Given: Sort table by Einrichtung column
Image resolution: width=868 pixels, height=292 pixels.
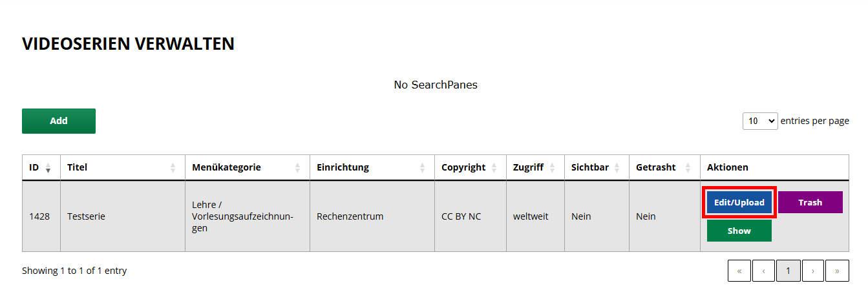Looking at the screenshot, I should point(372,167).
